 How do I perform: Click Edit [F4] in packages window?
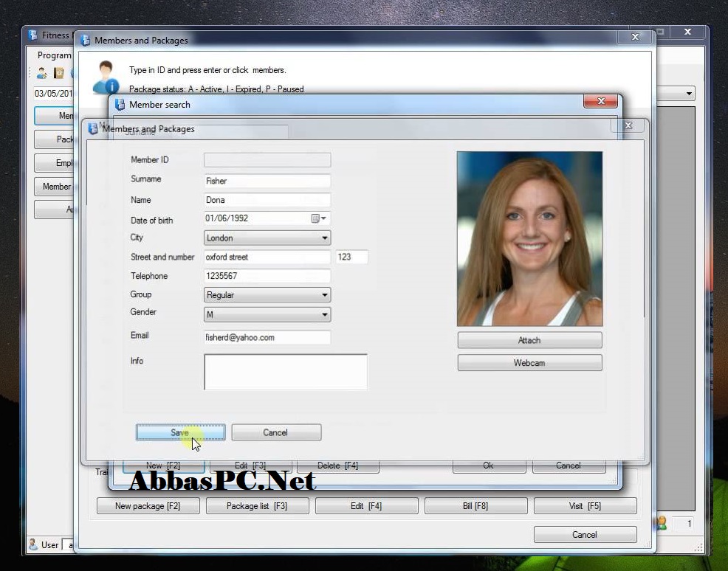click(x=366, y=505)
